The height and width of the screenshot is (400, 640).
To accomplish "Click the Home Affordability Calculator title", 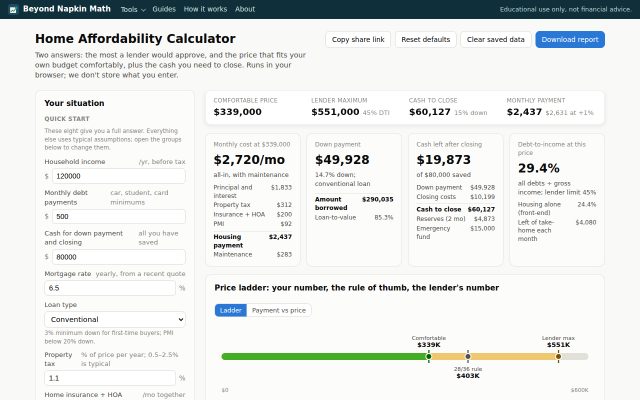I will (135, 39).
